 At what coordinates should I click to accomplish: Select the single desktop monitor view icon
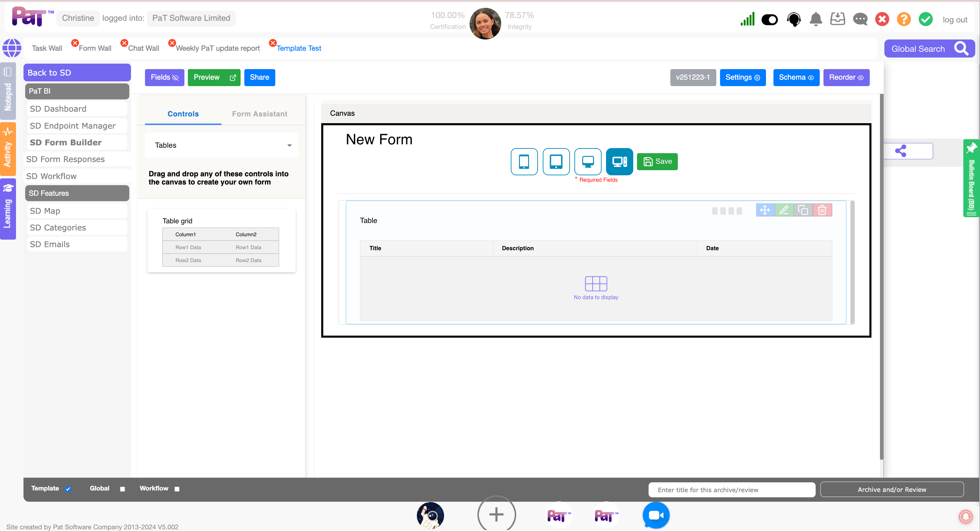click(x=588, y=161)
